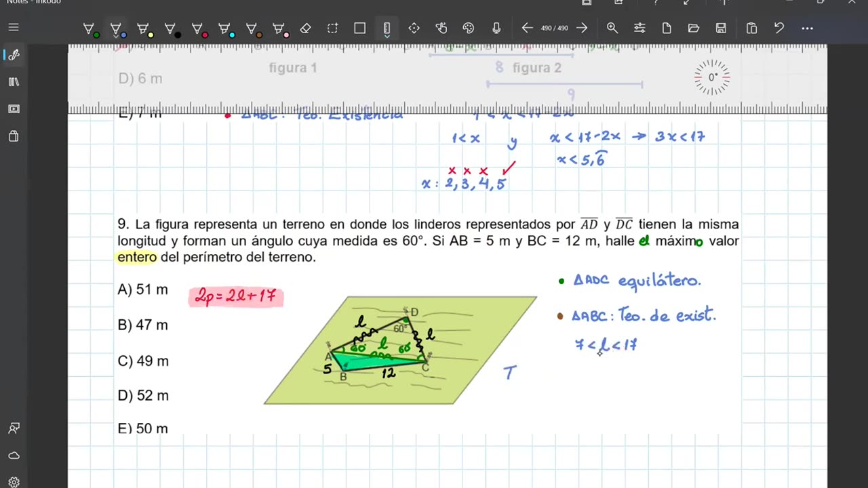Open the hamburger navigation menu
This screenshot has height=488, width=868.
point(14,28)
